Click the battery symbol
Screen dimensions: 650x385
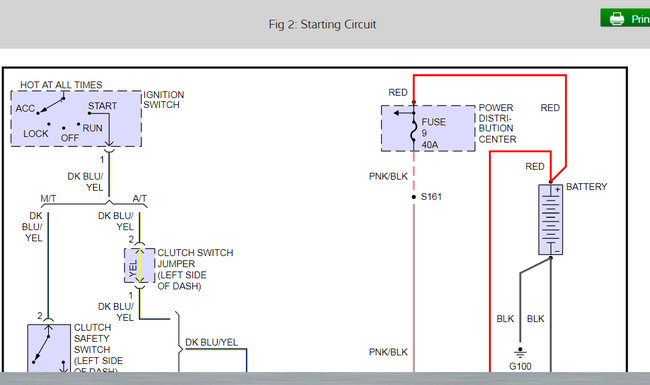point(551,219)
